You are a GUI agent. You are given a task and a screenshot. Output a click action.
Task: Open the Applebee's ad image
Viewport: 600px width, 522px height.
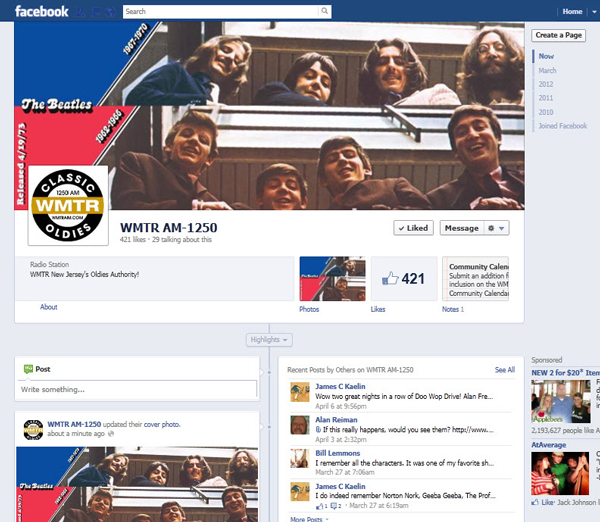coord(561,401)
